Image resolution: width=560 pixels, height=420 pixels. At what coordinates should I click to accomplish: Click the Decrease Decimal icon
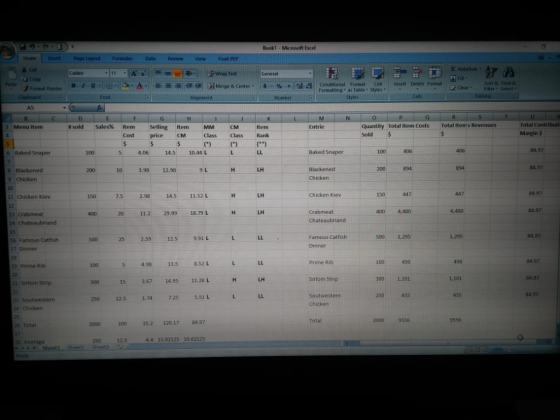[309, 86]
